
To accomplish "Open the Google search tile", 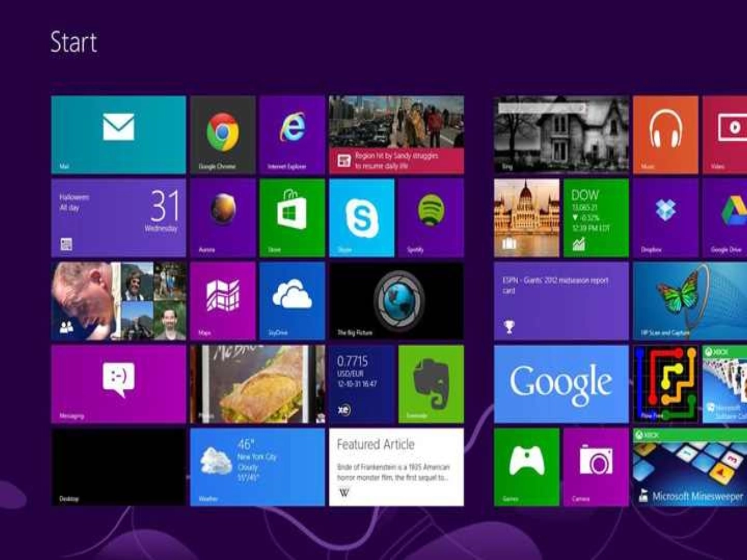I will 561,384.
